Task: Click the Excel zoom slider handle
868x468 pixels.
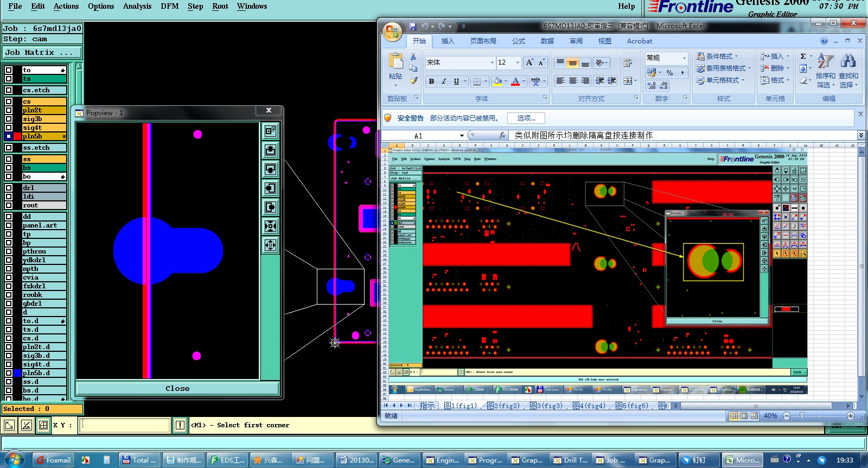Action: click(x=802, y=416)
